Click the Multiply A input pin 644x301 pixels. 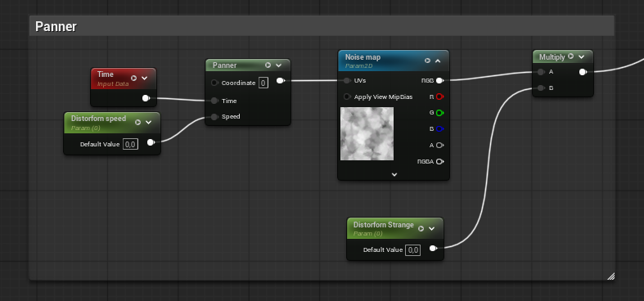point(541,72)
